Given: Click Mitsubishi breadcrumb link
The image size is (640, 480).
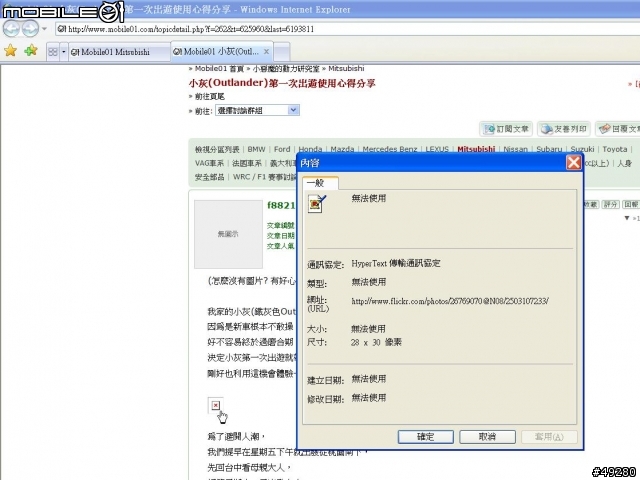Looking at the screenshot, I should point(346,69).
